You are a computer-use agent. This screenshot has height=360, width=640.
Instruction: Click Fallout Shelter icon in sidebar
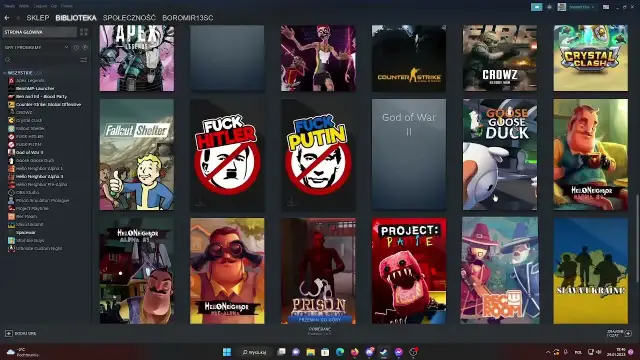pos(11,128)
